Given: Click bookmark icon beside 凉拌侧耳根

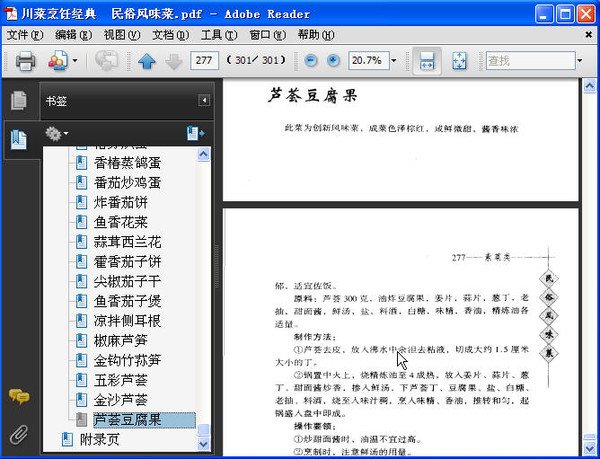Looking at the screenshot, I should point(81,321).
